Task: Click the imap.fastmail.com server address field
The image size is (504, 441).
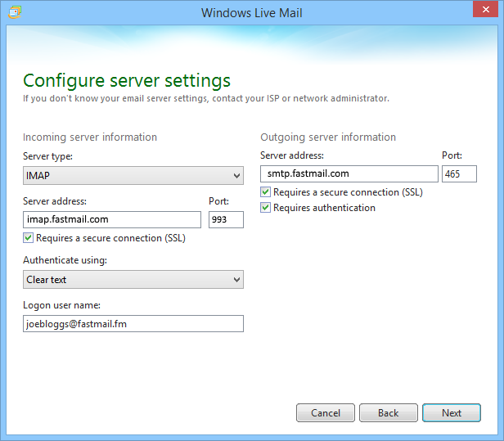Action: [x=112, y=219]
